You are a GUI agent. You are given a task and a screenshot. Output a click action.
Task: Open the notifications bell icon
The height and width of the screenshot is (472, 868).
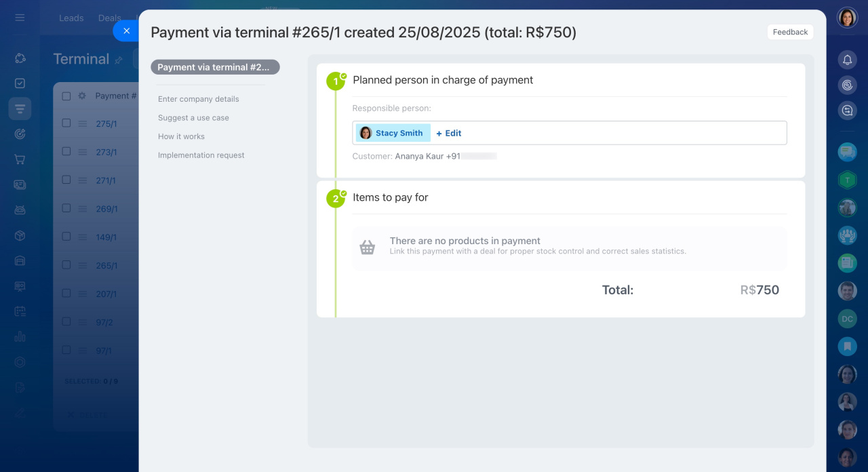coord(847,60)
